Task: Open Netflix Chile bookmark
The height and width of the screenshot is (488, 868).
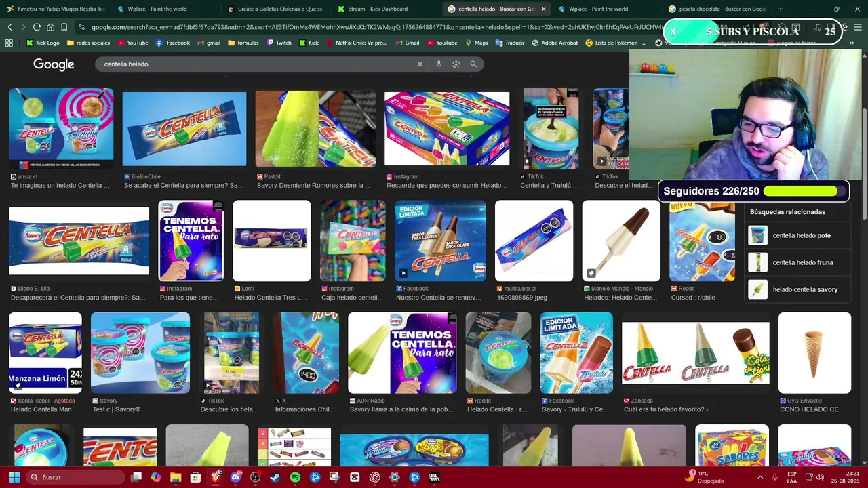Action: click(356, 43)
